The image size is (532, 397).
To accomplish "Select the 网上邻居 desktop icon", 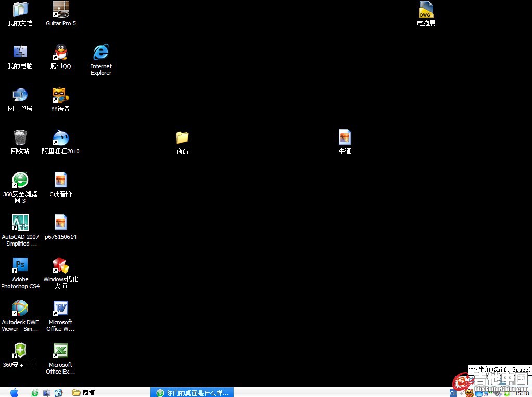I will click(20, 100).
